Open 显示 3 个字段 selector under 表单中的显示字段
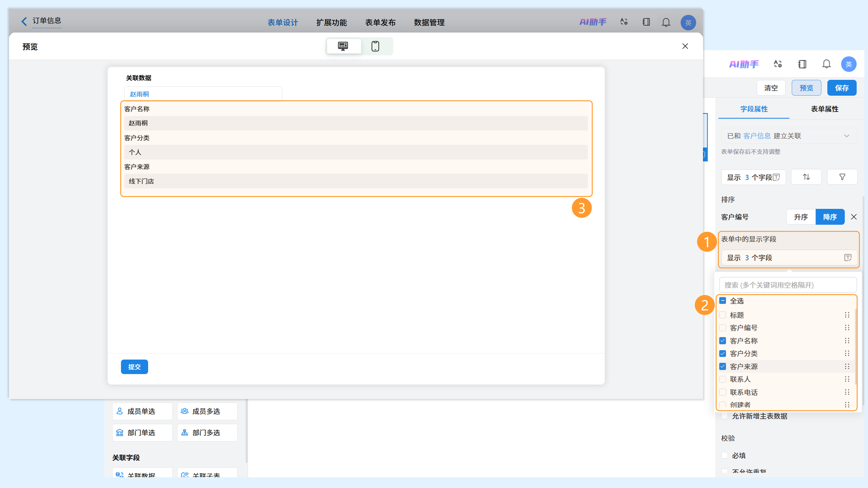868x488 pixels. click(788, 258)
